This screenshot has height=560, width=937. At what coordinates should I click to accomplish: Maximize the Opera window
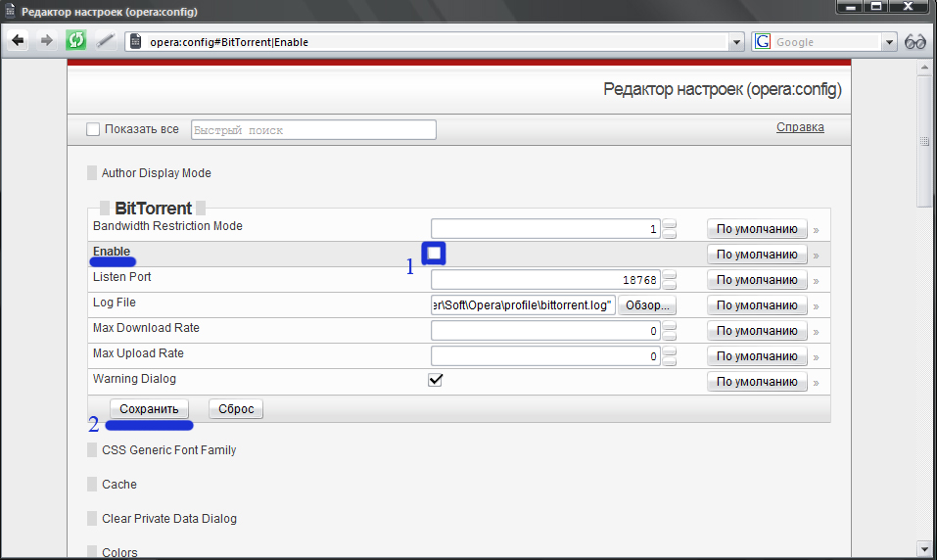[x=876, y=7]
